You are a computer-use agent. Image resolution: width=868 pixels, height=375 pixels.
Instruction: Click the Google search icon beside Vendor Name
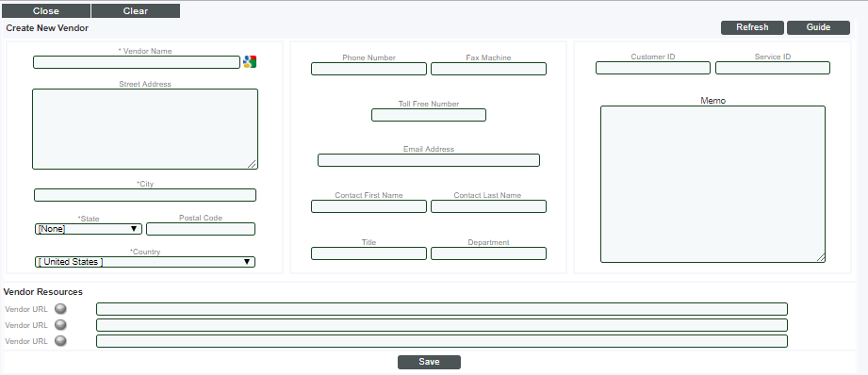click(250, 62)
